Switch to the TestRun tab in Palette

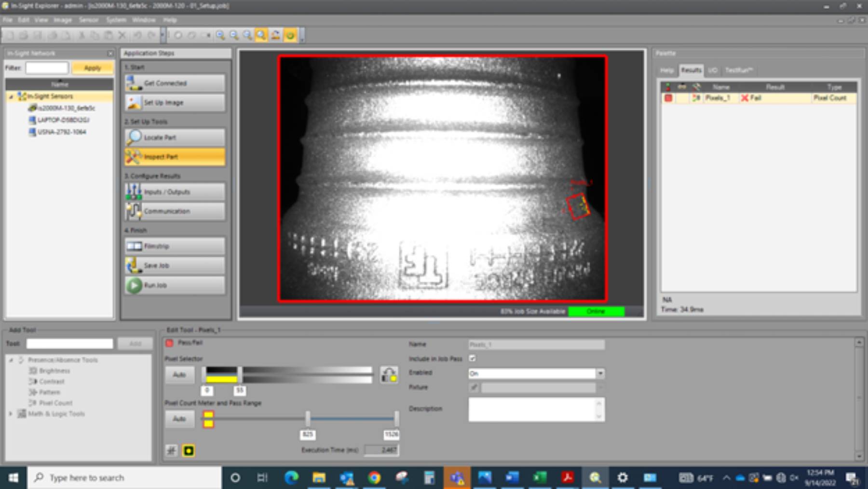click(x=738, y=70)
